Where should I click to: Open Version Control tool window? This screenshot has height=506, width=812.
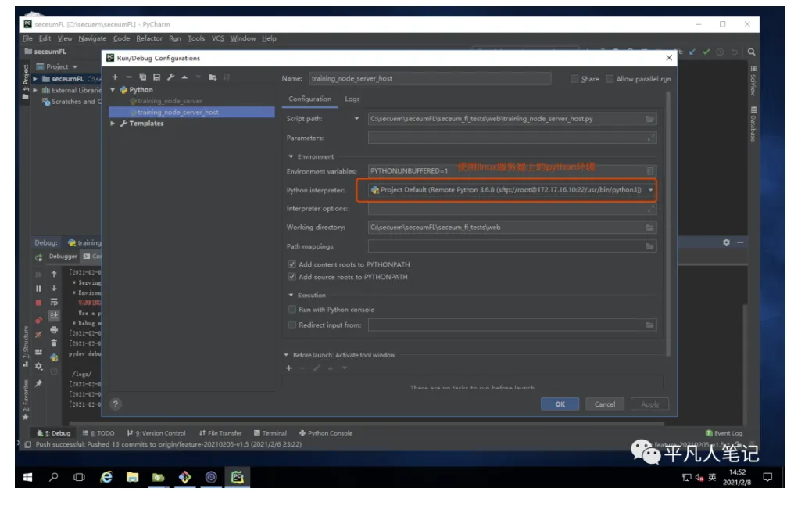coord(156,433)
